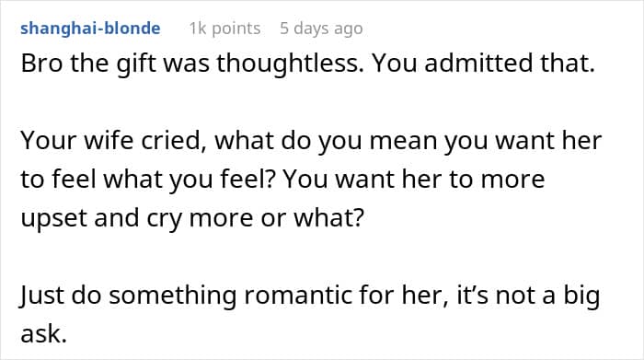Click the 1k points score label
Screen dimensions: 644x360
pos(224,29)
